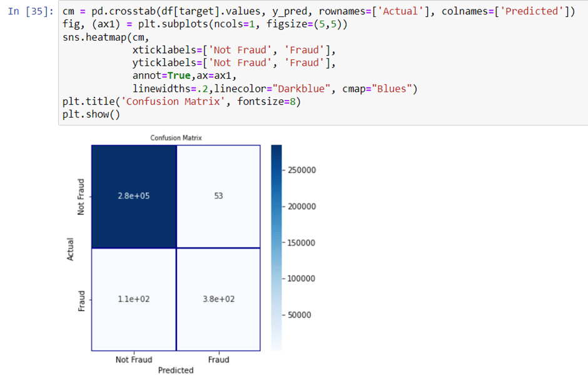Click the Not Fraud x-axis tick label

tap(134, 360)
